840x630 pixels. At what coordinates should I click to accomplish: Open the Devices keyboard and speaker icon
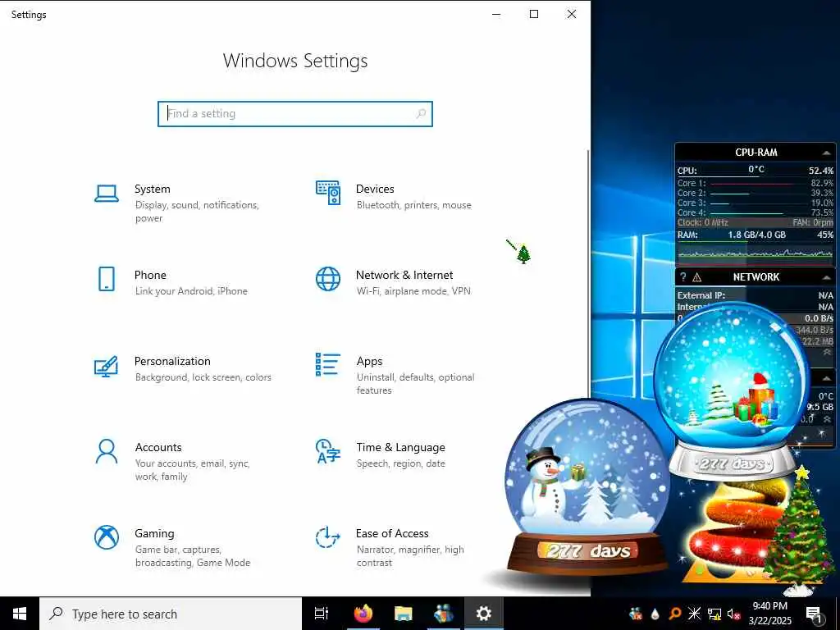pos(328,192)
